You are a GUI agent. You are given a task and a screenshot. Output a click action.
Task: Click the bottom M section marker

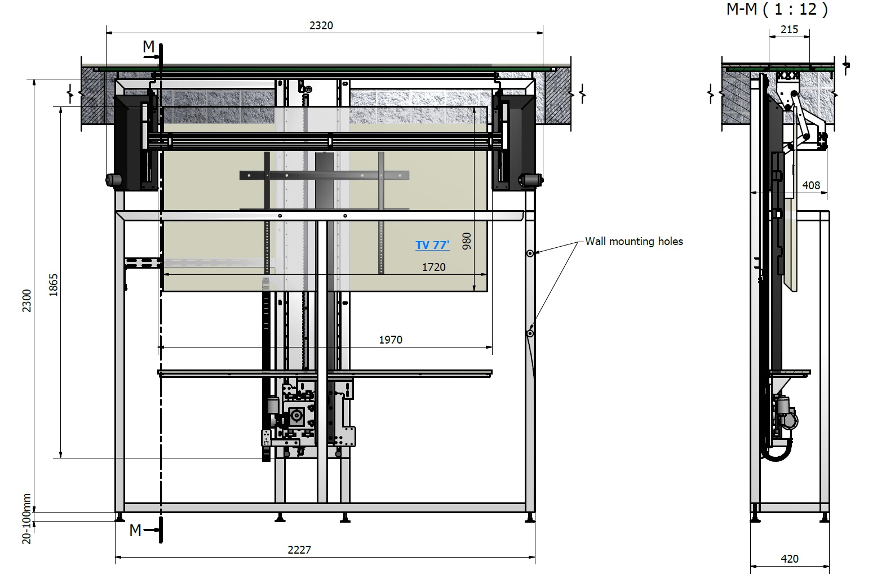point(135,530)
